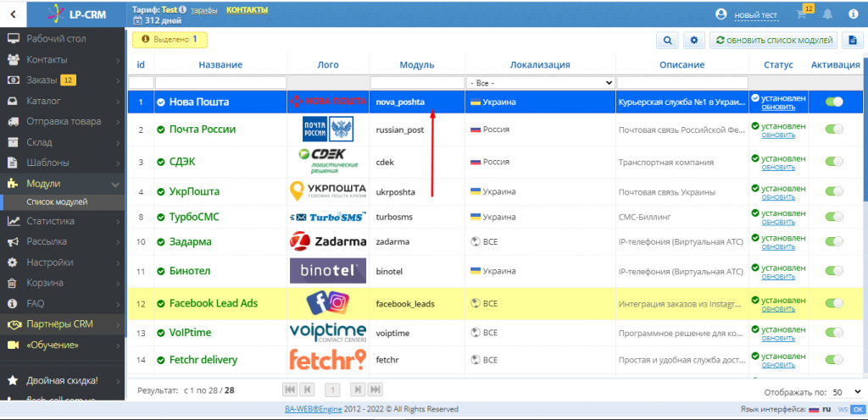
Task: Open Отправка товара in sidebar
Action: pyautogui.click(x=63, y=122)
